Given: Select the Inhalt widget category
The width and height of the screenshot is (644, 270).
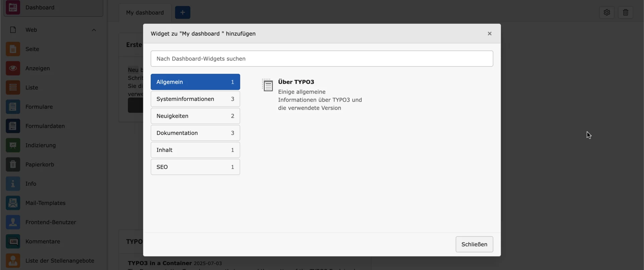Looking at the screenshot, I should [x=195, y=150].
